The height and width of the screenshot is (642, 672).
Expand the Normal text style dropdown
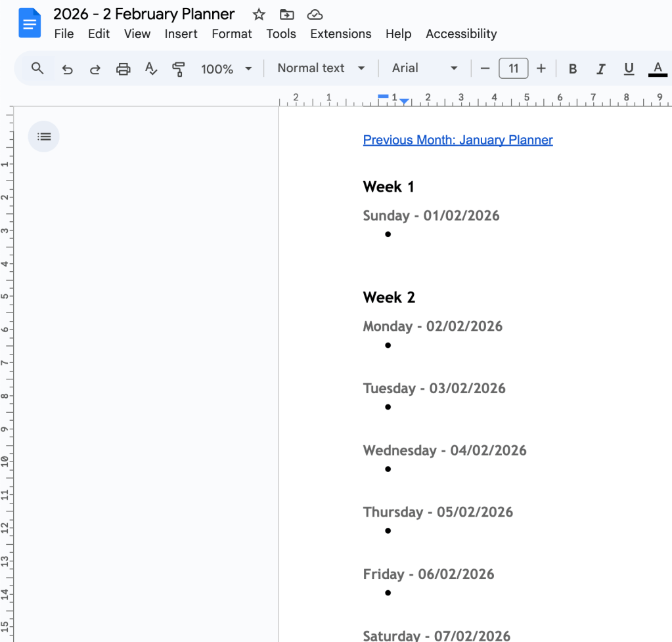click(321, 68)
